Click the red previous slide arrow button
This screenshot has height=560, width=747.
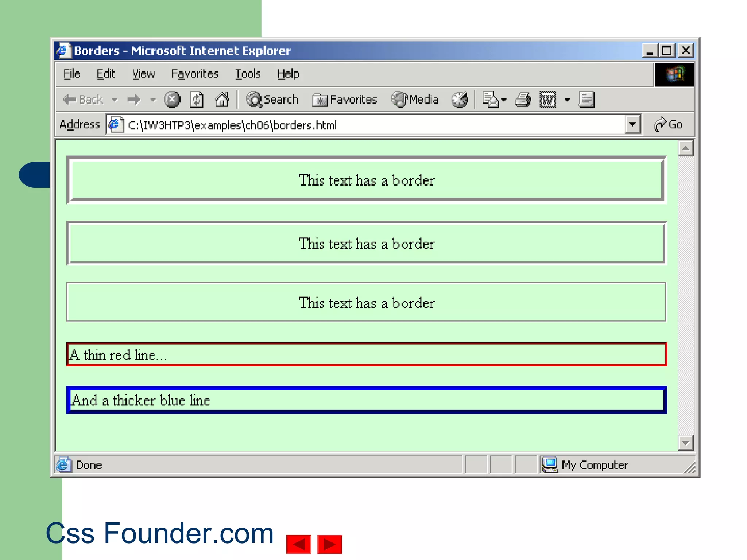(299, 544)
